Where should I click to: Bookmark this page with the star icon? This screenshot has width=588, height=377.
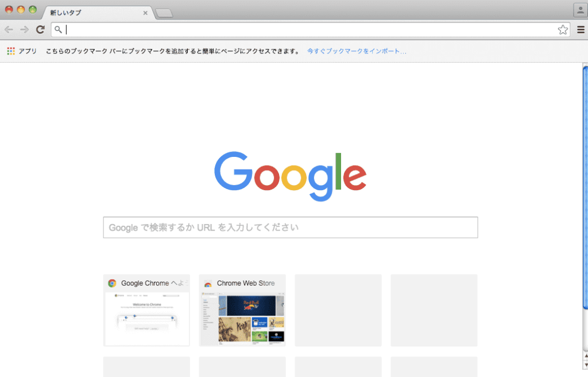(563, 30)
